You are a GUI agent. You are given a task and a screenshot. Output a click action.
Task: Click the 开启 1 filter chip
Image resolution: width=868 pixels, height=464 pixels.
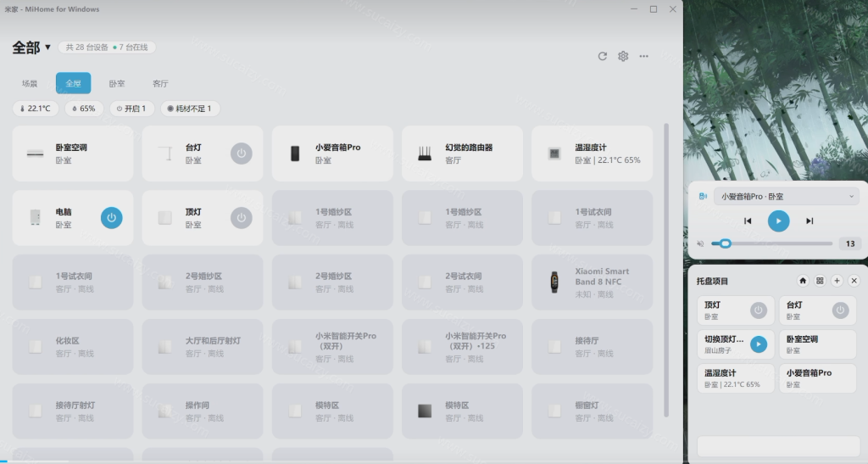pyautogui.click(x=131, y=109)
